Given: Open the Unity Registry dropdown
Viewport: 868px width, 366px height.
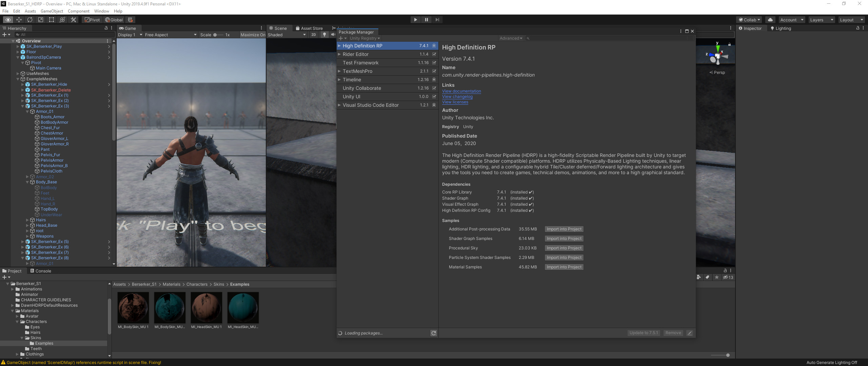Looking at the screenshot, I should pyautogui.click(x=365, y=38).
